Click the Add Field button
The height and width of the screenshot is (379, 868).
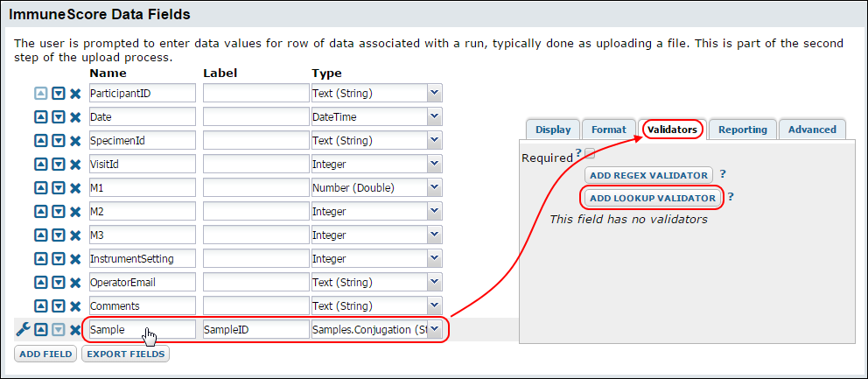tap(46, 354)
